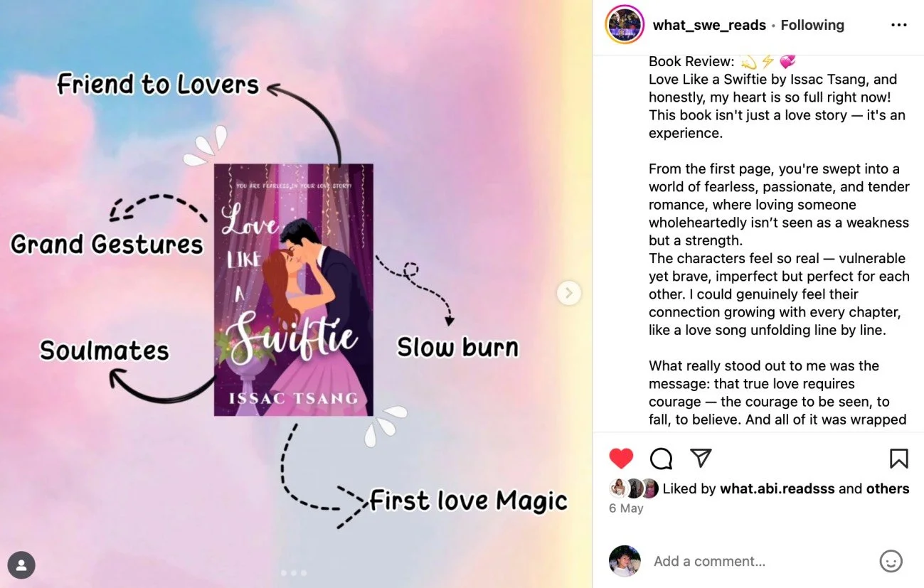
Task: Show tagged accounts via the person icon
Action: [x=22, y=565]
